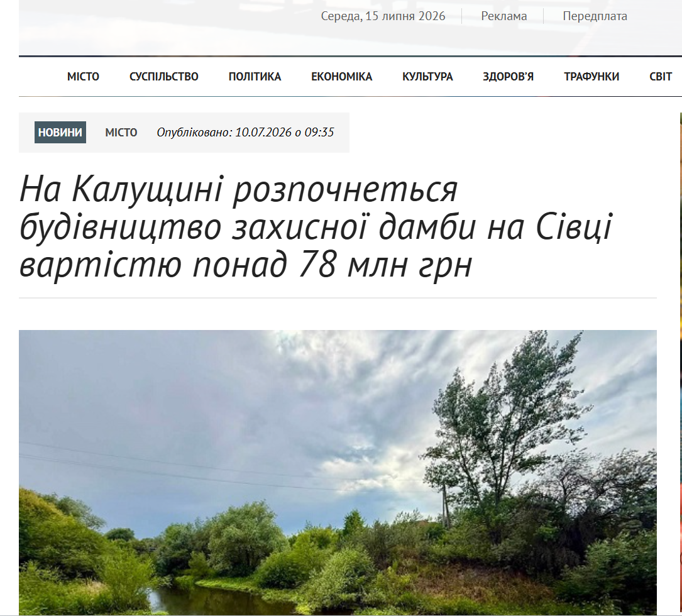682x616 pixels.
Task: Open the ТРАФУНКИ navigation item
Action: point(591,77)
